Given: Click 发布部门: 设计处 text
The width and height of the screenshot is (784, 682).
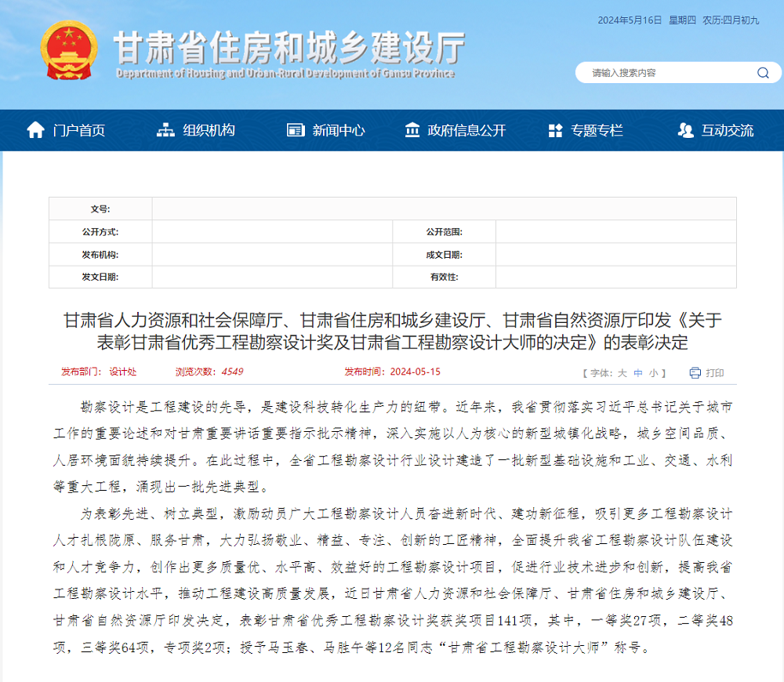Looking at the screenshot, I should [x=99, y=372].
